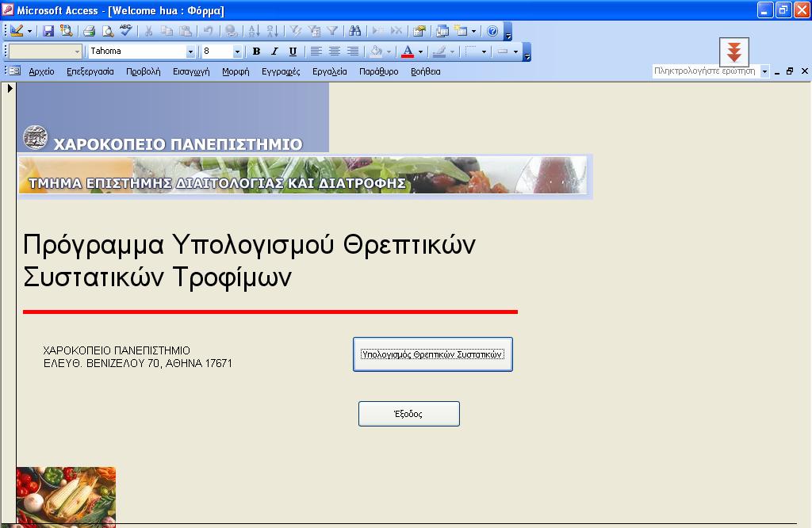Expand the Line/Border Width dropdown

[484, 52]
